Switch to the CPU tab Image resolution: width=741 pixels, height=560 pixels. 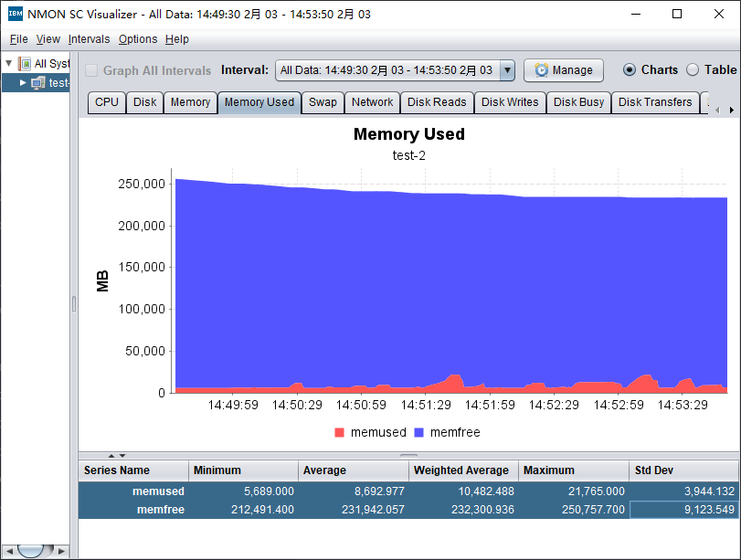tap(107, 102)
